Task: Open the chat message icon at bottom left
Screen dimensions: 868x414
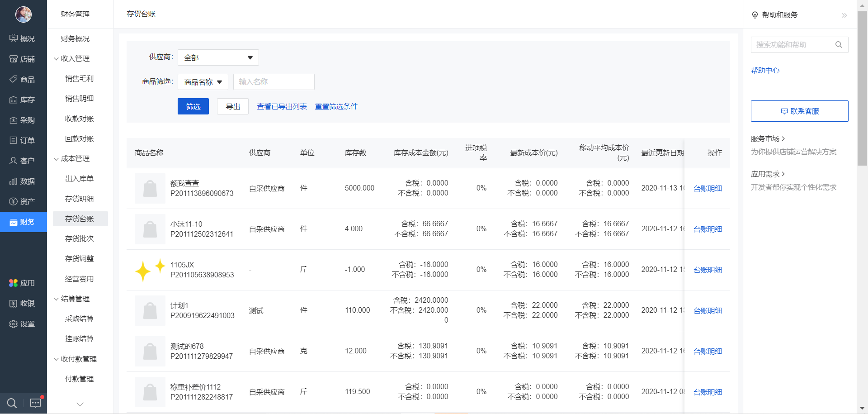Action: pyautogui.click(x=35, y=403)
